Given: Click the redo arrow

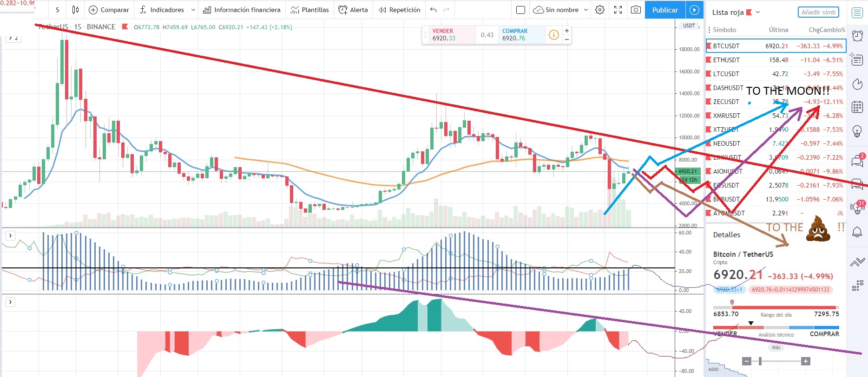Looking at the screenshot, I should point(447,10).
